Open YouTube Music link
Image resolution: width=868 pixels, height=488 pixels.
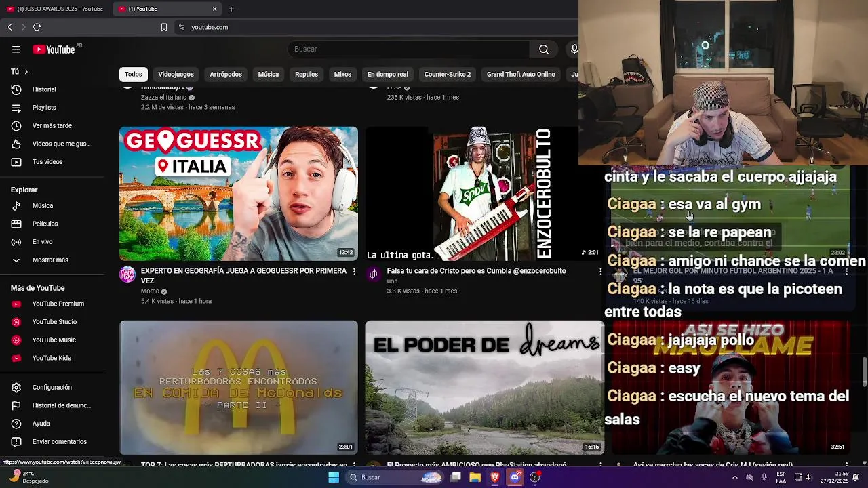[x=54, y=340]
